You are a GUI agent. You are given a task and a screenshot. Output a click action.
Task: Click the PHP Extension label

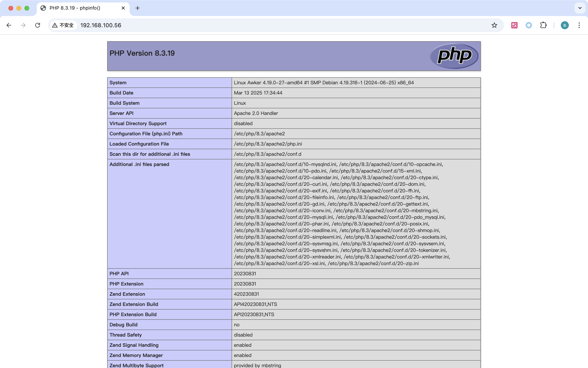126,284
